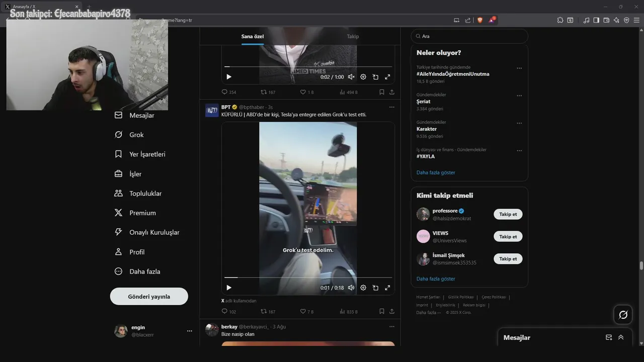Share the post with 494 B views
The width and height of the screenshot is (644, 362).
(x=392, y=92)
